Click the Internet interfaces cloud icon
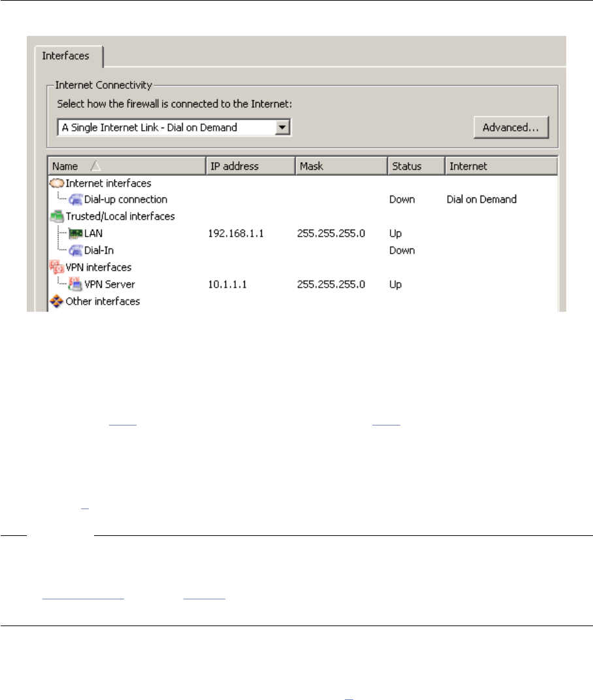This screenshot has width=593, height=700. tap(57, 183)
